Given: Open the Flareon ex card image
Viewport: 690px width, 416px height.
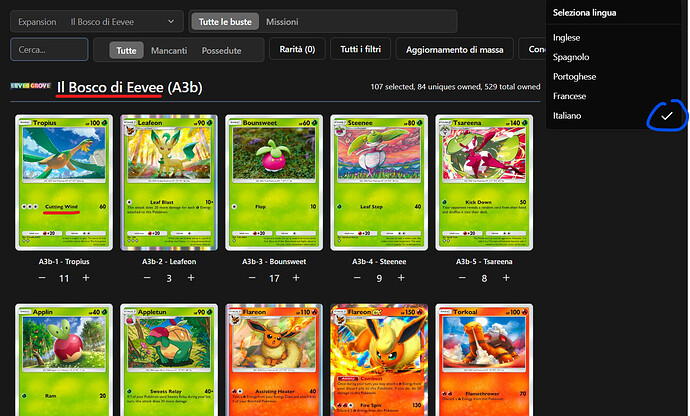Looking at the screenshot, I should [x=379, y=360].
